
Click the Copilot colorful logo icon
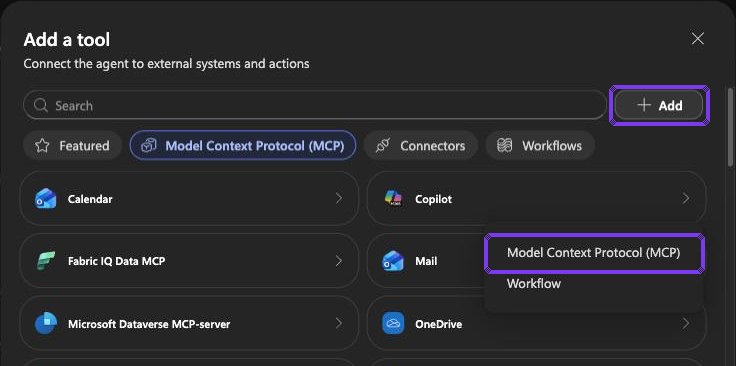point(393,198)
